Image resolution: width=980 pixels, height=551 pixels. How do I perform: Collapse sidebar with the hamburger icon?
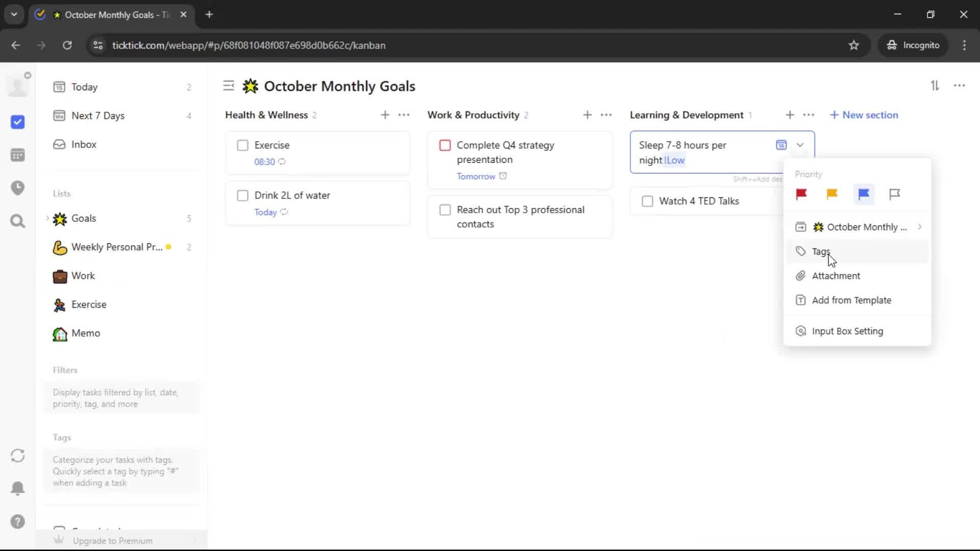coord(229,86)
